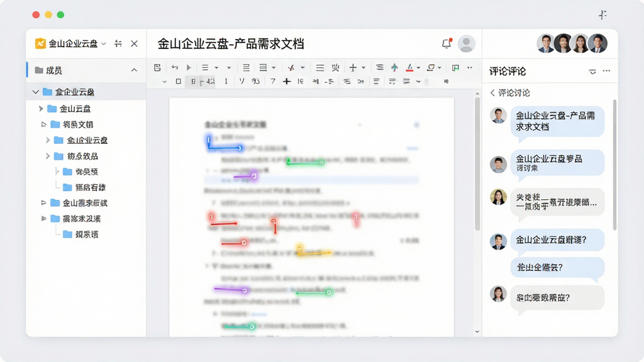Open the first dropdown in second toolbar row
This screenshot has height=362, width=644.
164,82
